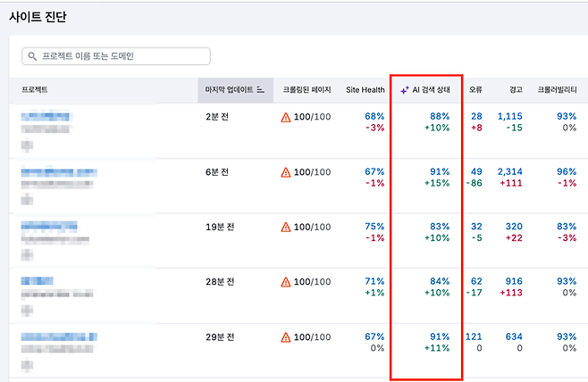This screenshot has height=382, width=588.
Task: Open the blurred project link in the 28분 전 row
Action: (38, 281)
